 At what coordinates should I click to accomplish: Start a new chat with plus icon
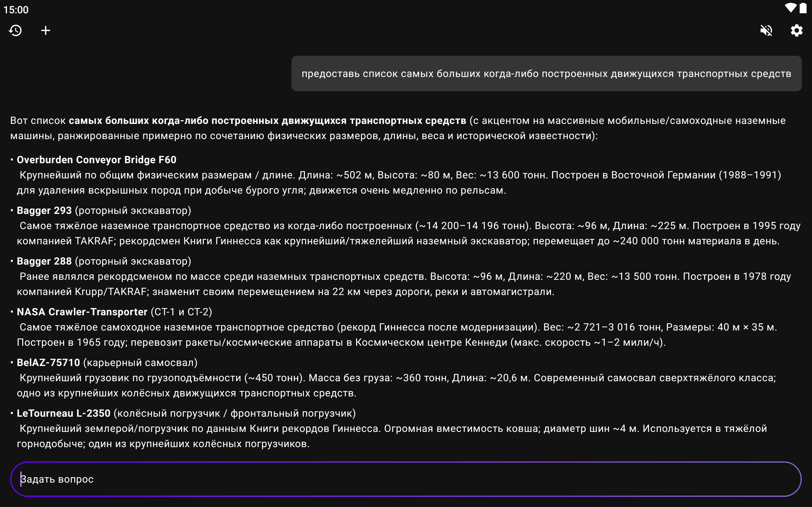46,30
